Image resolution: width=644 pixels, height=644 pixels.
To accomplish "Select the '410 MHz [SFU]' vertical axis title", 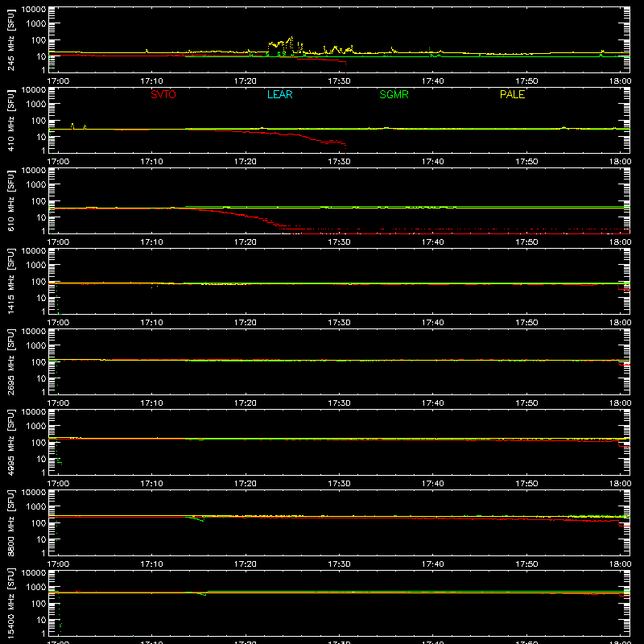I will [x=10, y=120].
